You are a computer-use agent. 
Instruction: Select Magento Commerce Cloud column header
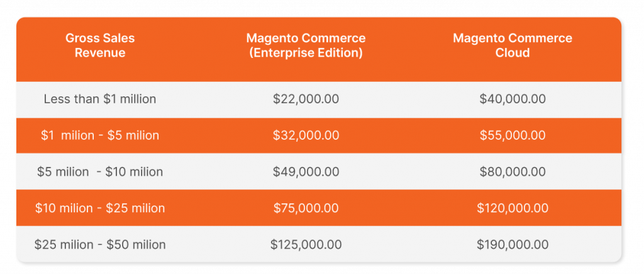512,45
